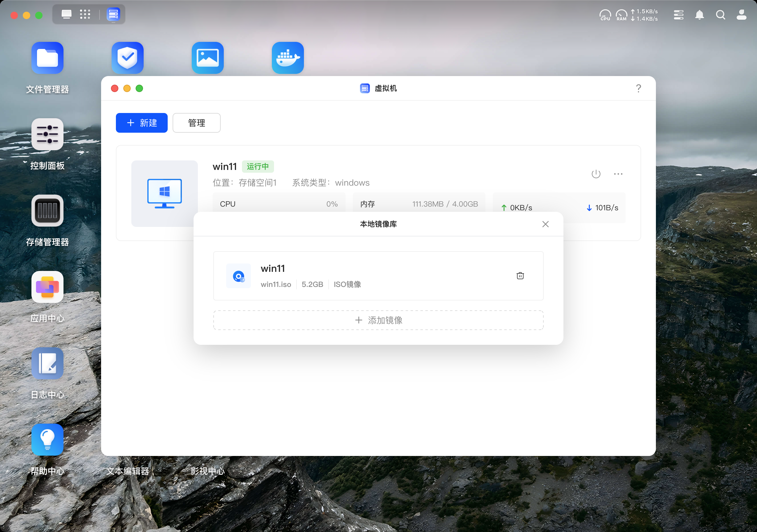Viewport: 757px width, 532px height.
Task: Open the security shield app icon
Action: tap(128, 58)
